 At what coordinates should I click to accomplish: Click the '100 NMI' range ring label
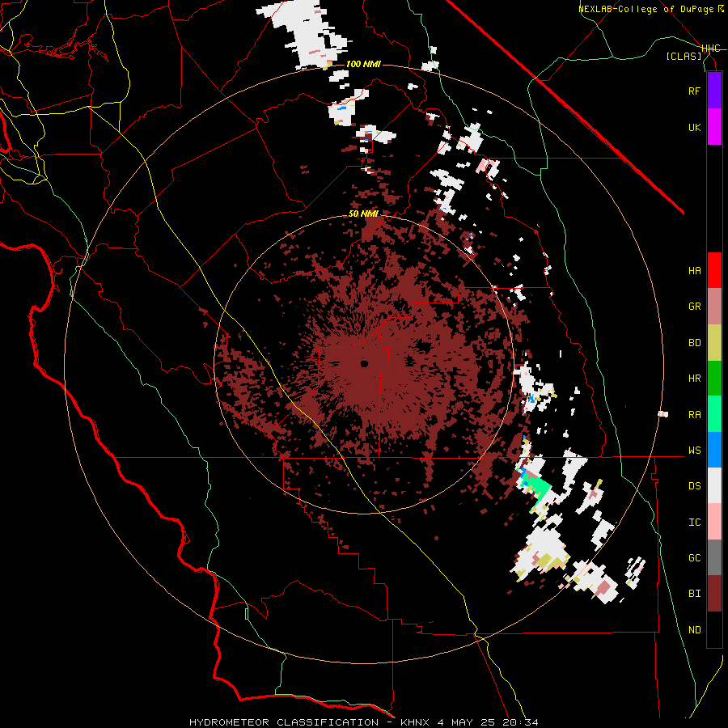click(x=363, y=64)
